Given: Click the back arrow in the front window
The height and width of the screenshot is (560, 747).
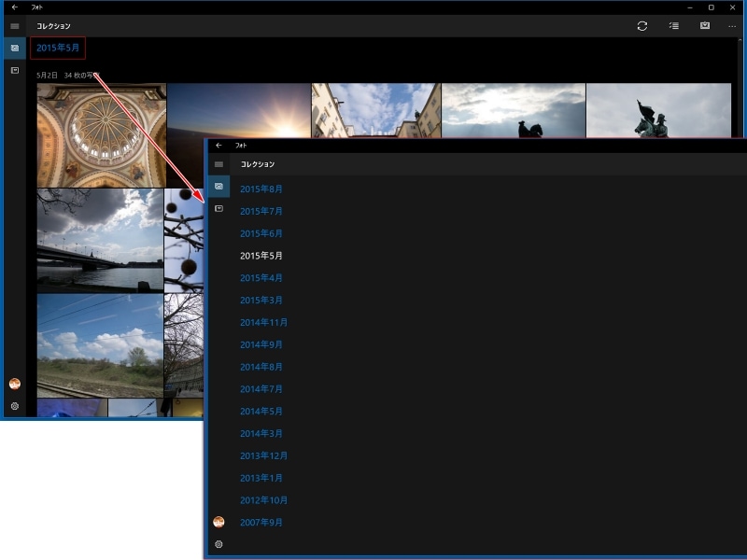Looking at the screenshot, I should click(218, 146).
